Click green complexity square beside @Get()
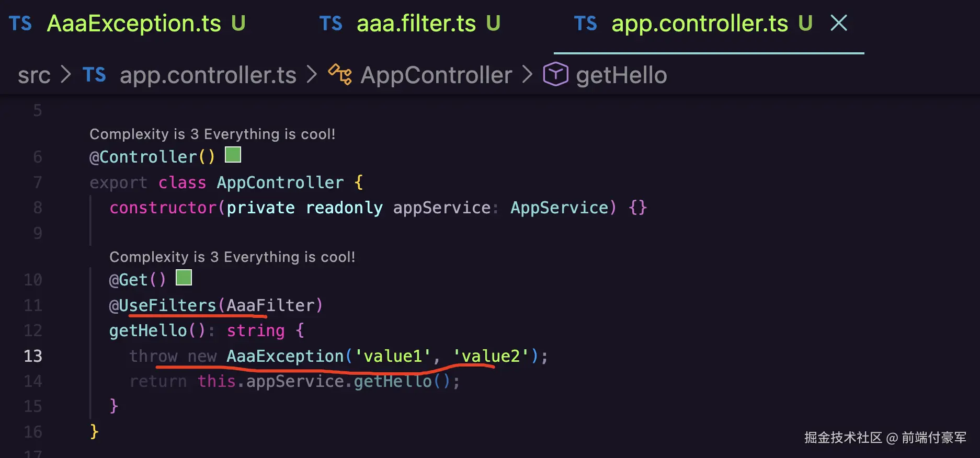Viewport: 980px width, 458px height. coord(184,278)
